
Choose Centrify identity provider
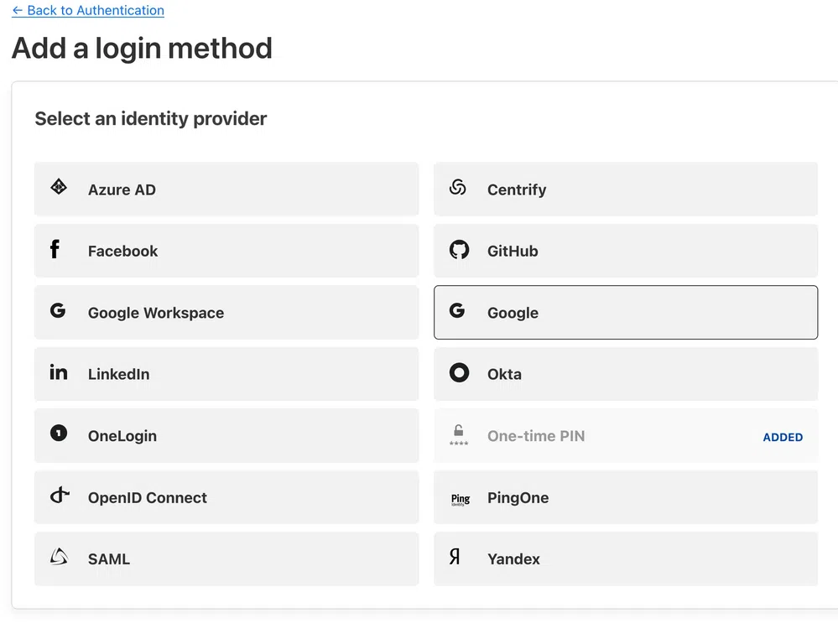pyautogui.click(x=626, y=190)
